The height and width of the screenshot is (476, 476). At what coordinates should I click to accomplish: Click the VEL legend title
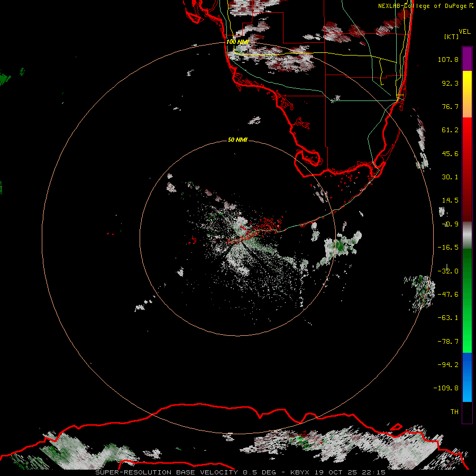464,32
